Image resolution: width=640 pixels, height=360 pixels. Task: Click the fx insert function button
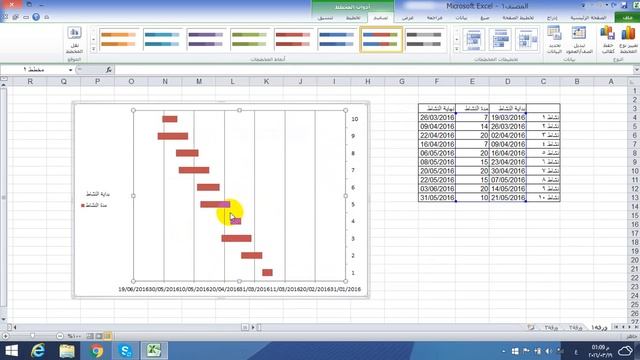click(109, 70)
